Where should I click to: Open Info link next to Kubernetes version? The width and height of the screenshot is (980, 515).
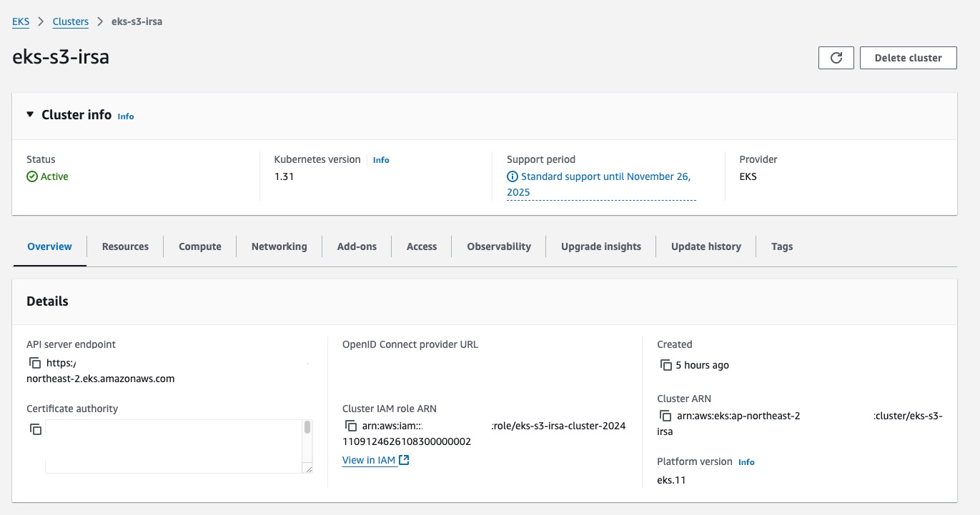tap(381, 160)
